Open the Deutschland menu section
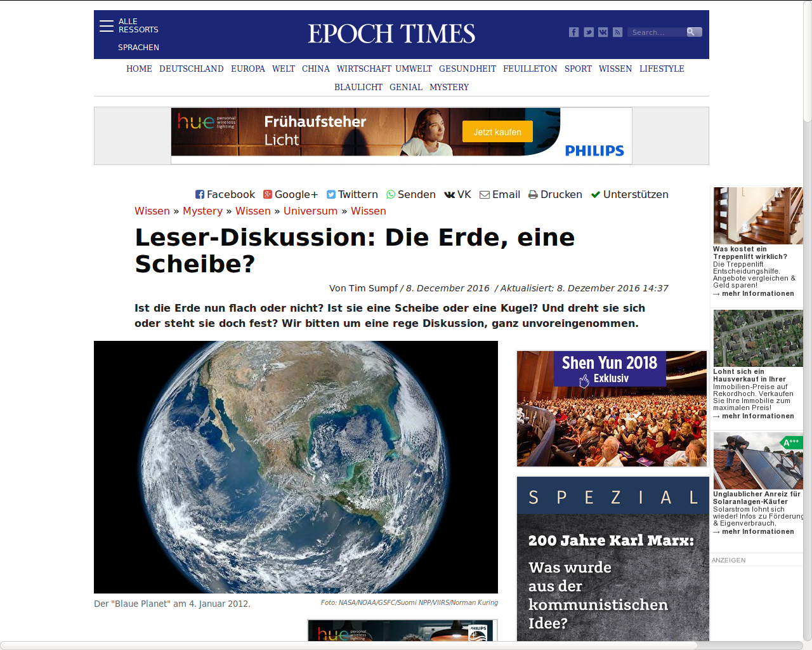The width and height of the screenshot is (812, 650). coord(192,69)
